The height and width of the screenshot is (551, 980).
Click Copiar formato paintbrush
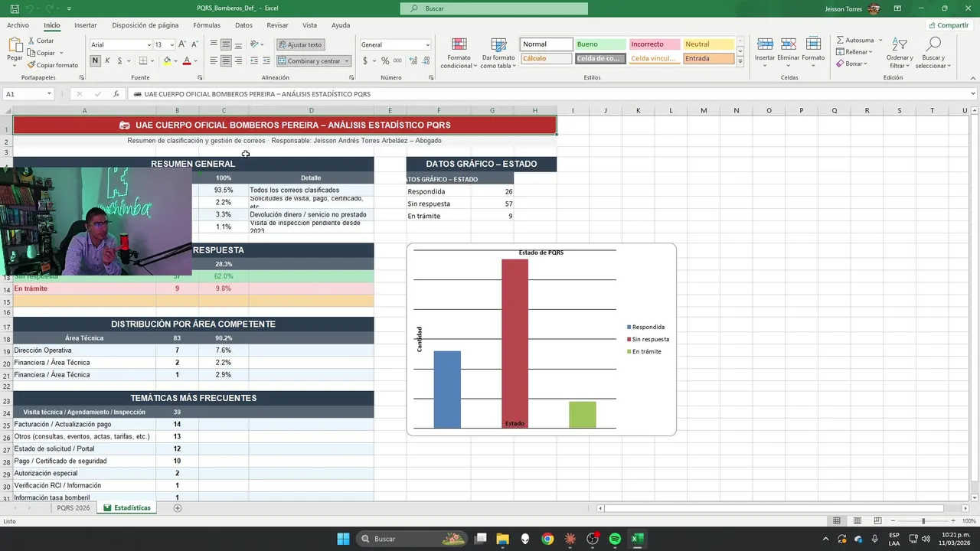(52, 65)
